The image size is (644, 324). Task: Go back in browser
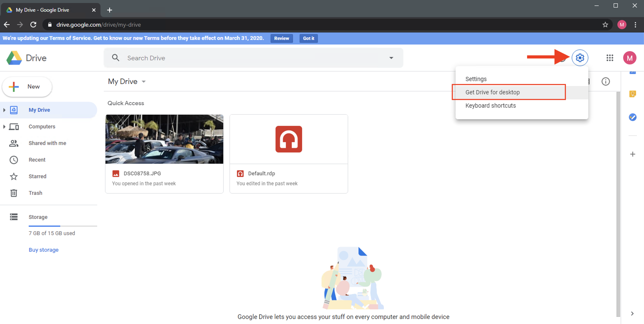point(7,25)
